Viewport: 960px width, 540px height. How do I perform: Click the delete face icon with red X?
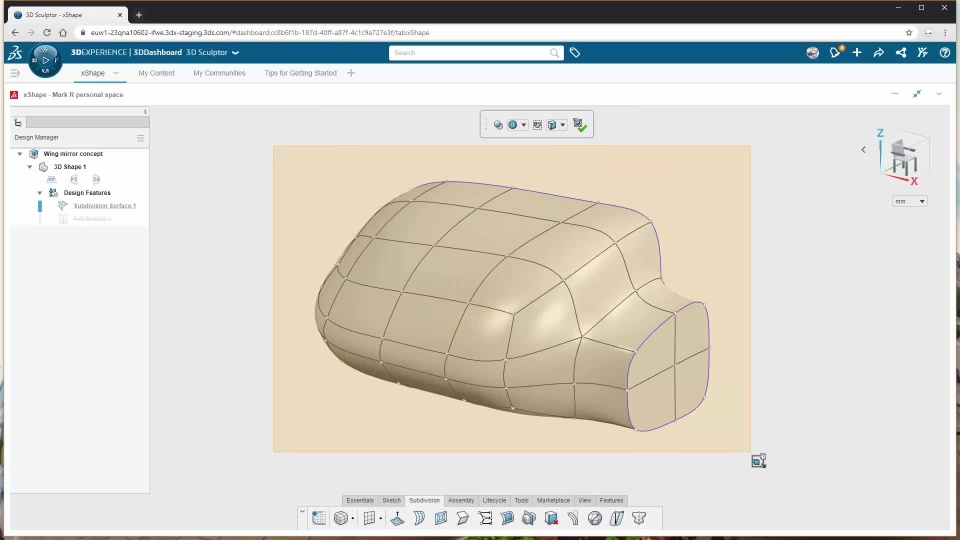click(551, 518)
